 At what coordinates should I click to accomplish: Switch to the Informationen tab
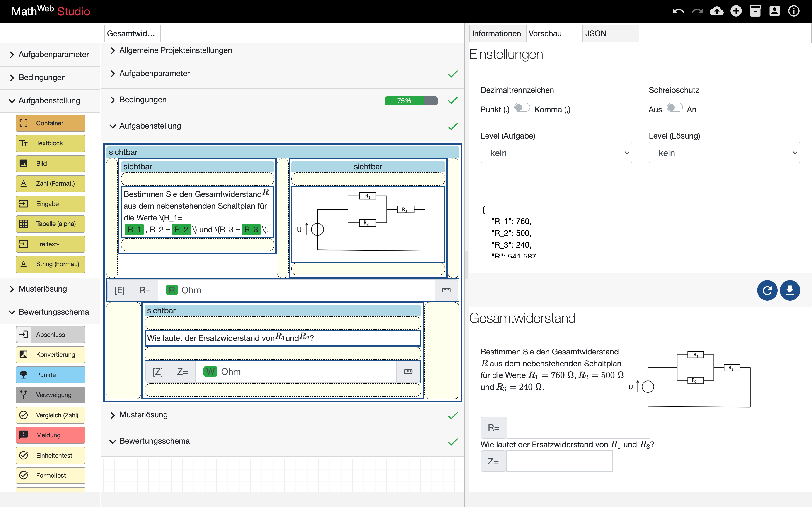pos(497,33)
